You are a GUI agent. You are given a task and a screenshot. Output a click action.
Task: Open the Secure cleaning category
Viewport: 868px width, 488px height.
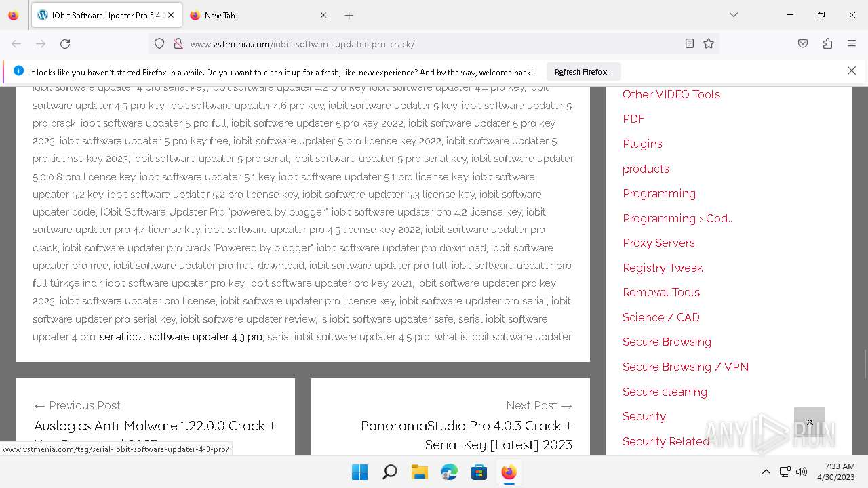point(665,392)
